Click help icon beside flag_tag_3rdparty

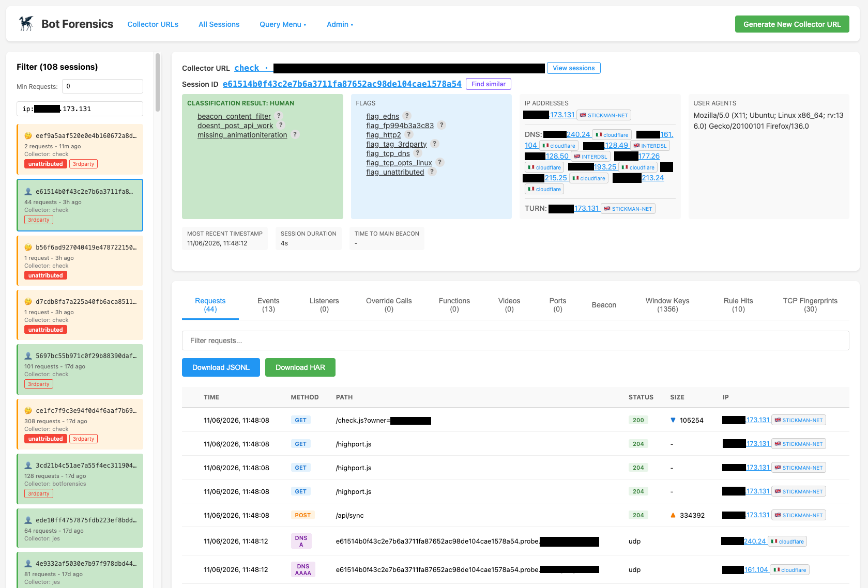pyautogui.click(x=435, y=144)
